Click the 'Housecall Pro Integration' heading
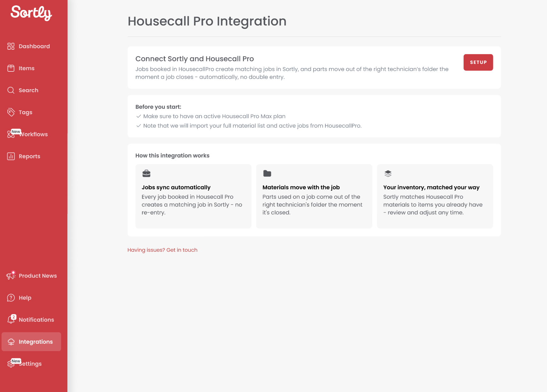Screen dimensions: 547x392 point(207,21)
